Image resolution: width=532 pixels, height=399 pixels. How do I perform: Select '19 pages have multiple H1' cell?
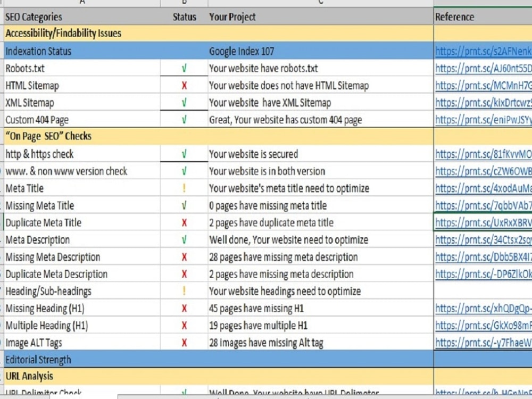[x=321, y=326]
